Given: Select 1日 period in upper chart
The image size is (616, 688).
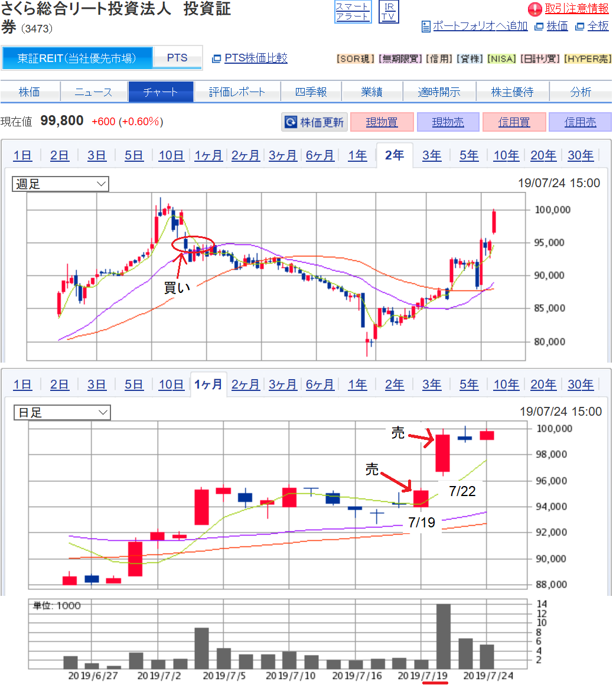Looking at the screenshot, I should pyautogui.click(x=22, y=155).
